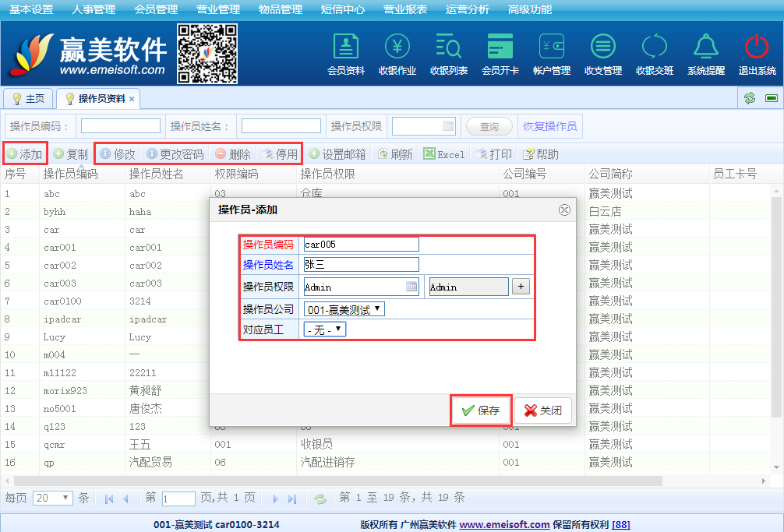The image size is (784, 532).
Task: Click the plus button beside Admin field
Action: click(x=521, y=287)
